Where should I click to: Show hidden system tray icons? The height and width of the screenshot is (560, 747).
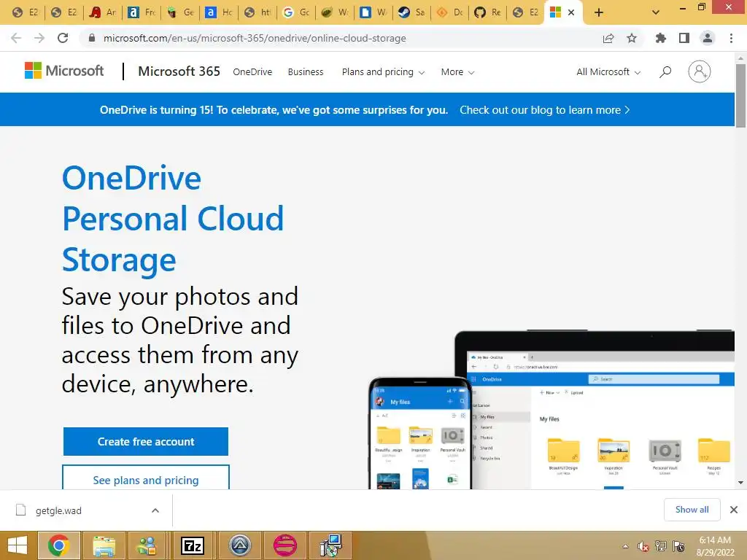click(x=625, y=547)
